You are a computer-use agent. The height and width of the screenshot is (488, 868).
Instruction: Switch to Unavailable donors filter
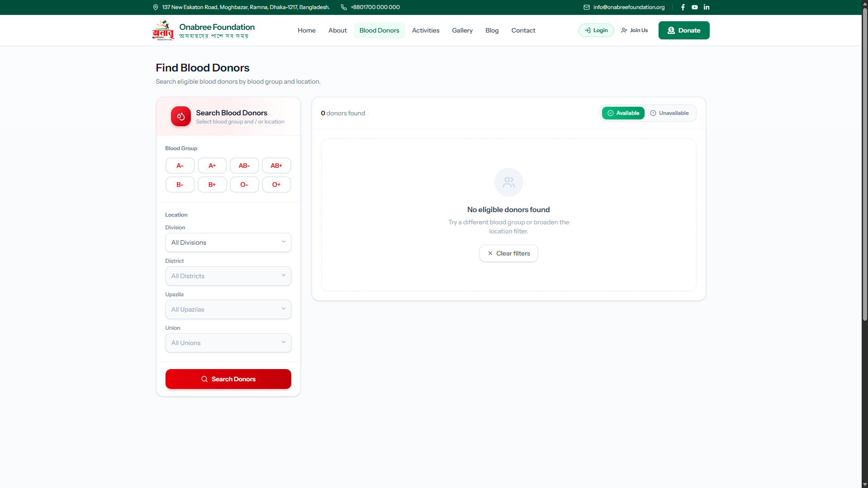669,113
